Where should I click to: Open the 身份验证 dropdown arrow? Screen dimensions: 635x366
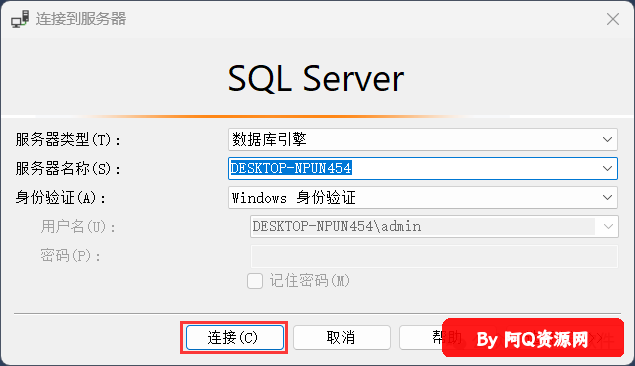[x=607, y=198]
